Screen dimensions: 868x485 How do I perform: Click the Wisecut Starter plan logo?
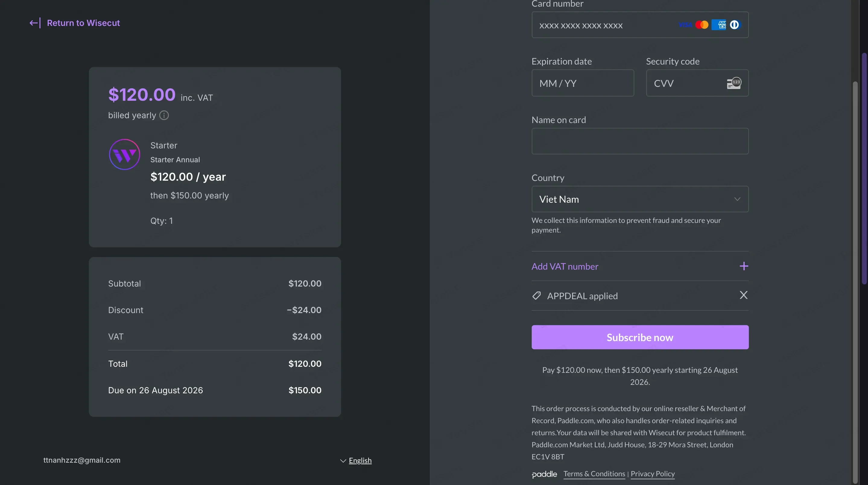tap(124, 154)
